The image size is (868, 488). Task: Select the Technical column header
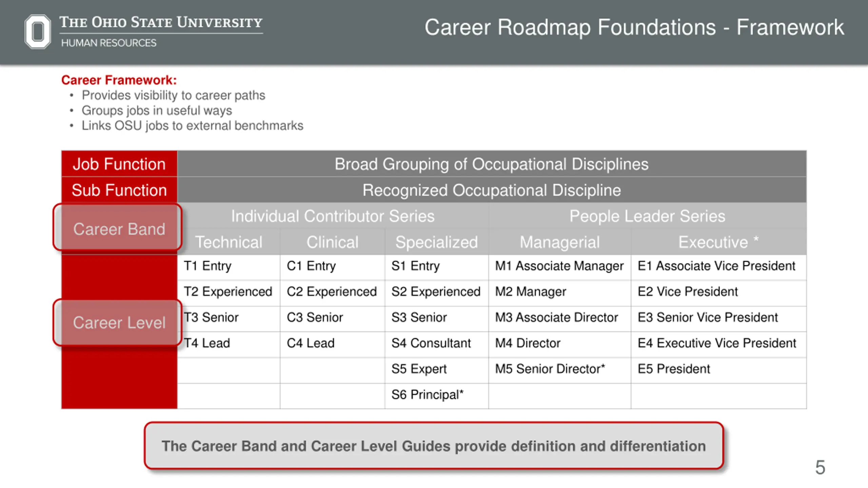[229, 242]
